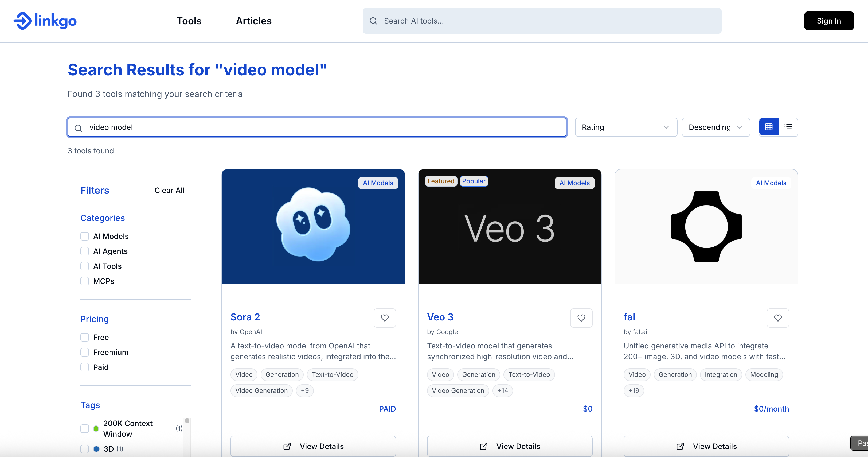Click the Popular badge on Veo 3
Viewport: 868px width, 457px height.
[x=474, y=181]
